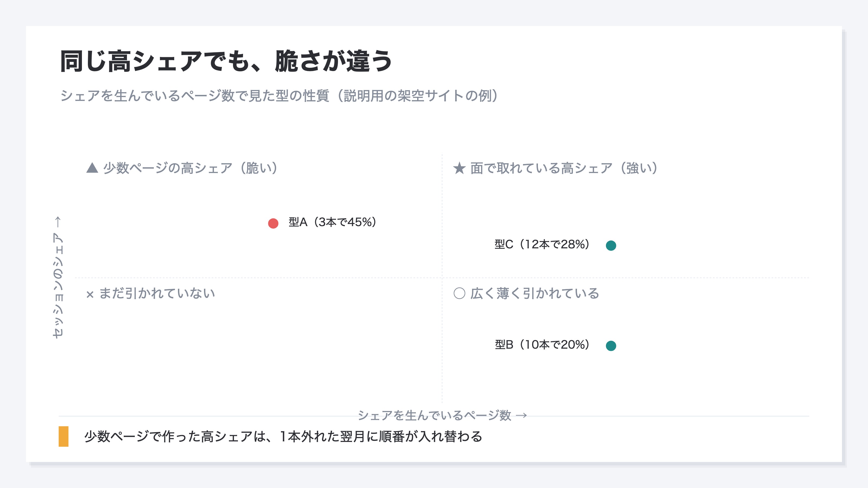The height and width of the screenshot is (488, 868).
Task: Click the label 型A（3本で45%）
Action: [333, 222]
